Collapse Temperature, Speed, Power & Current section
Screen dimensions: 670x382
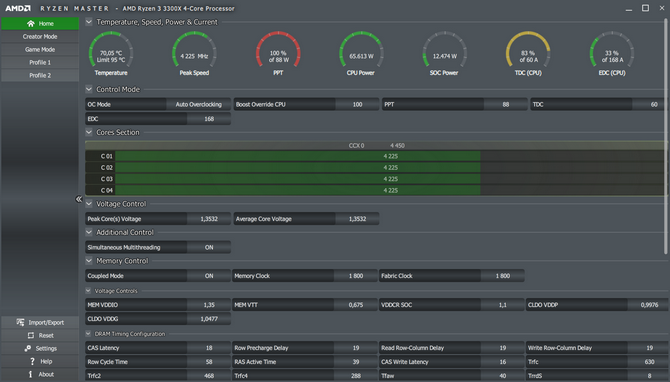tap(89, 22)
